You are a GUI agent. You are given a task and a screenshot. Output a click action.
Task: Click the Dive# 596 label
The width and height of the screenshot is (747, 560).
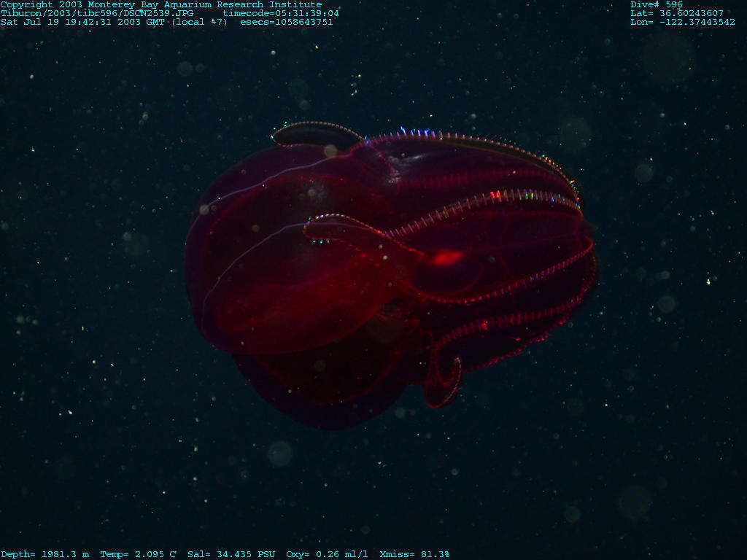coord(657,4)
